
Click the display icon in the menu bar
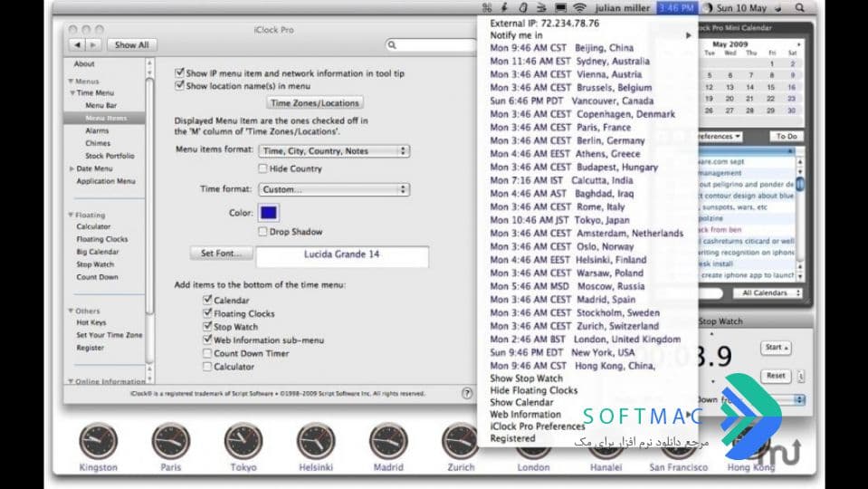(561, 8)
